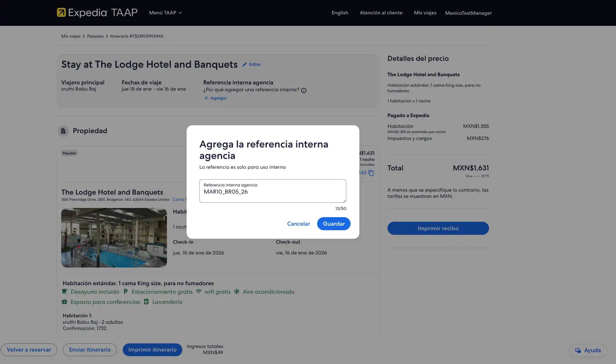616x364 pixels.
Task: Click Confirmación: 1732 text
Action: click(84, 328)
